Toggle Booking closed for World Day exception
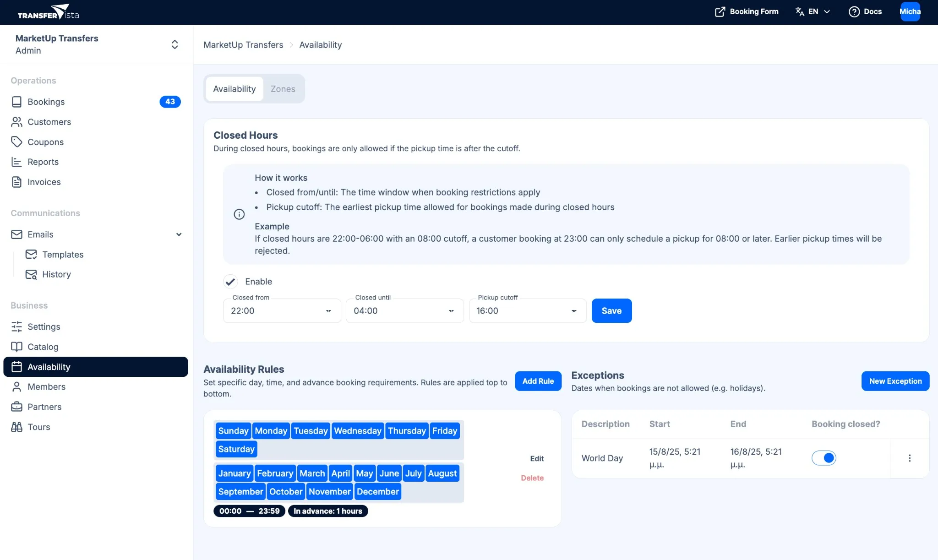The height and width of the screenshot is (560, 938). click(x=824, y=458)
